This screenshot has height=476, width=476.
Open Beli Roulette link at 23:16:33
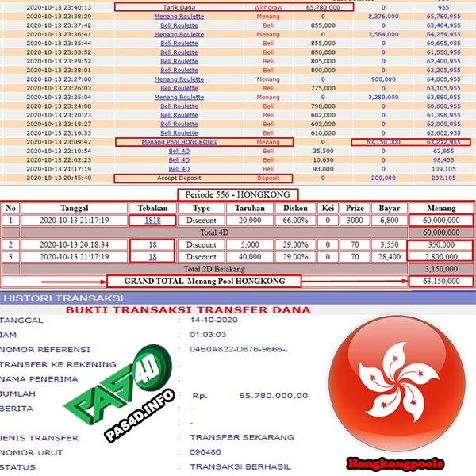click(x=179, y=133)
